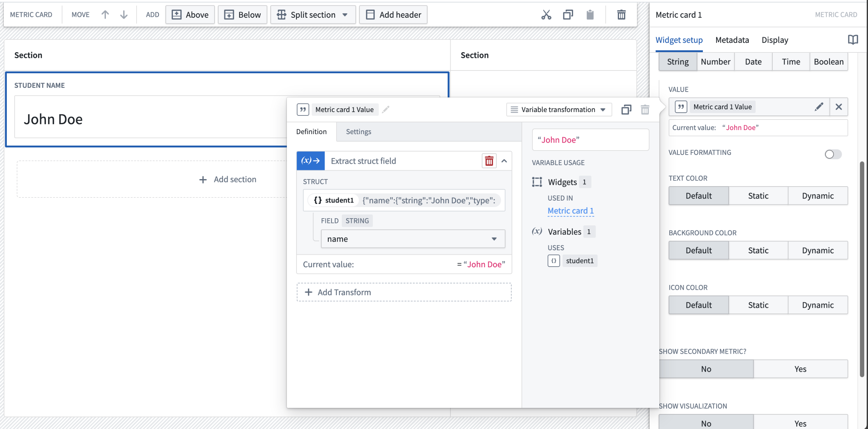Open the Metadata tab
The image size is (868, 429).
pos(732,40)
